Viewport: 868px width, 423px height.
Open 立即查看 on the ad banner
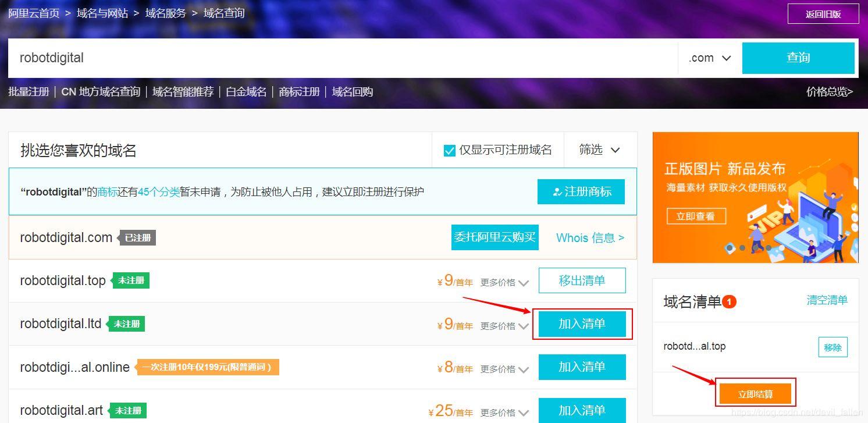(696, 216)
